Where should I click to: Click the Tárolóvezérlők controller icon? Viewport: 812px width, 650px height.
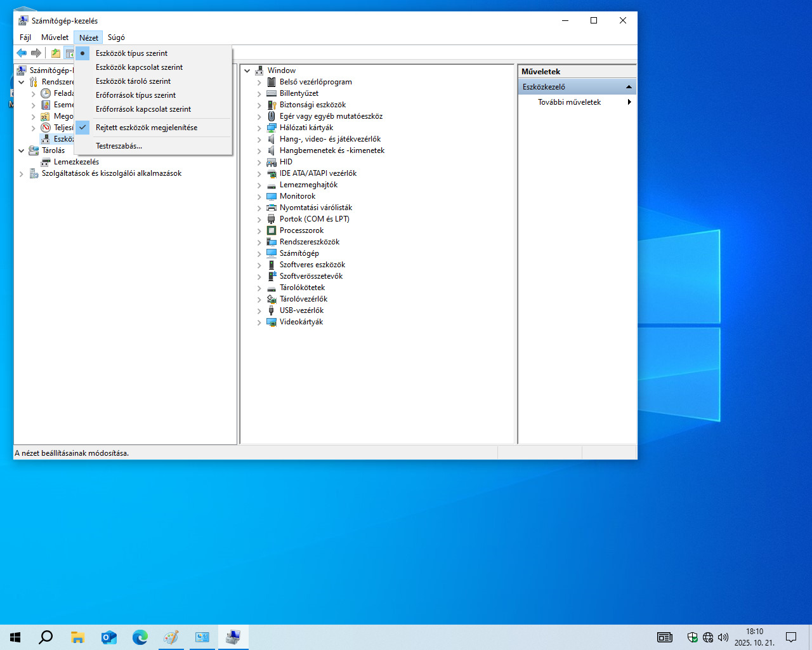pyautogui.click(x=272, y=299)
